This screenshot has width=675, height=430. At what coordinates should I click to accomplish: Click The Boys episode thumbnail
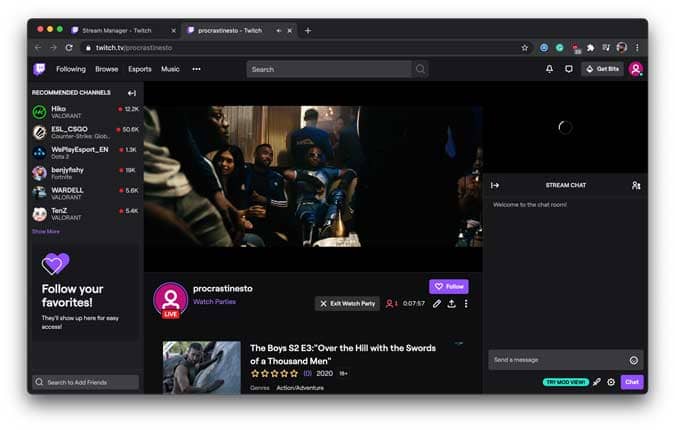click(201, 368)
